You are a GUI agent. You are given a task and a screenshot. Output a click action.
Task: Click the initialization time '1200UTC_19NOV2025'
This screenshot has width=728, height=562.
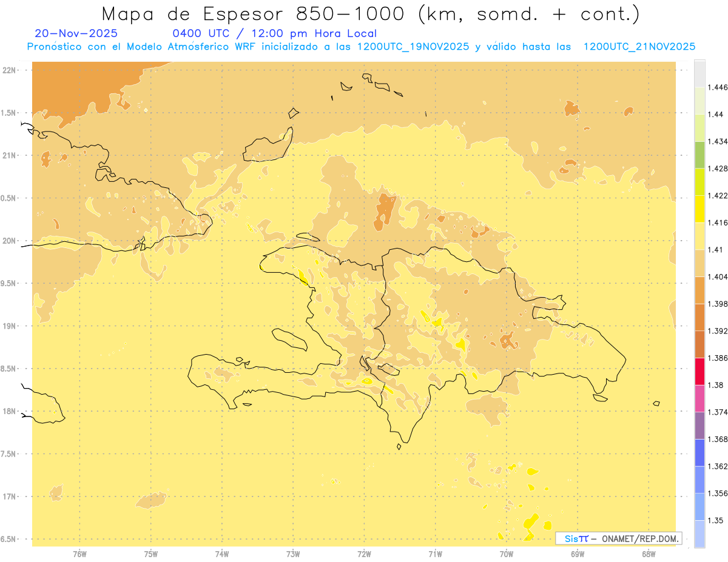(x=413, y=47)
